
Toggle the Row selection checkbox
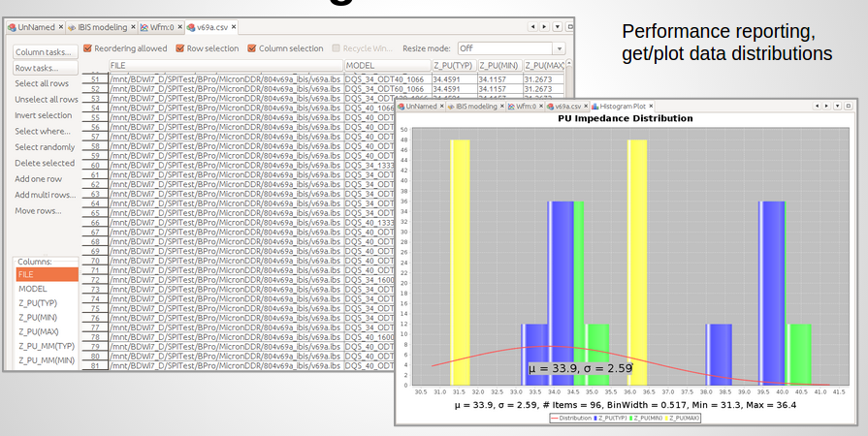point(179,48)
